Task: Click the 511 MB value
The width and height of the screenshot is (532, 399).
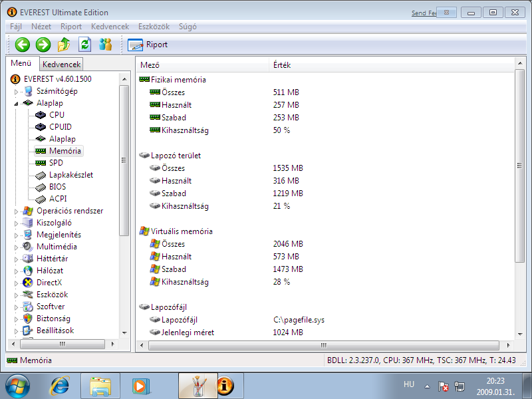Action: [x=286, y=92]
